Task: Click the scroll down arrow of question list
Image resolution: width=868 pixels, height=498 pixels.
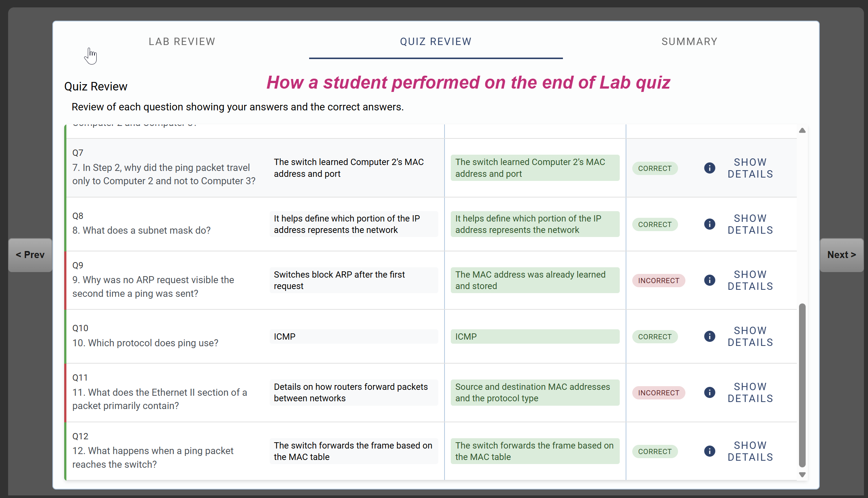Action: (802, 475)
